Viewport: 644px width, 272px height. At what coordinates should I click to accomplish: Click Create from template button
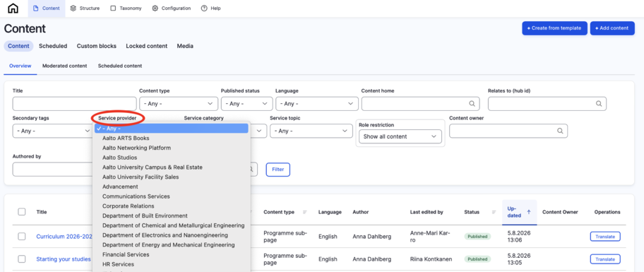(x=554, y=28)
